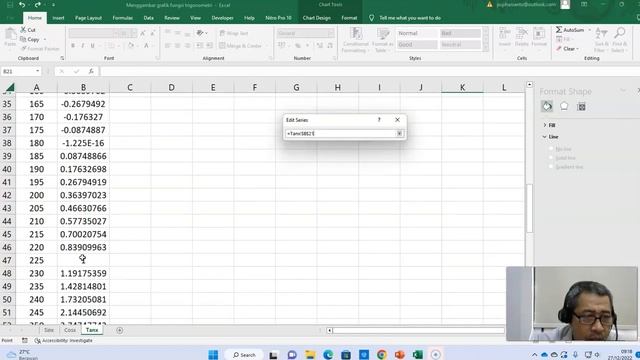The height and width of the screenshot is (360, 640).
Task: Open the Developer ribbon tab
Action: (x=222, y=18)
